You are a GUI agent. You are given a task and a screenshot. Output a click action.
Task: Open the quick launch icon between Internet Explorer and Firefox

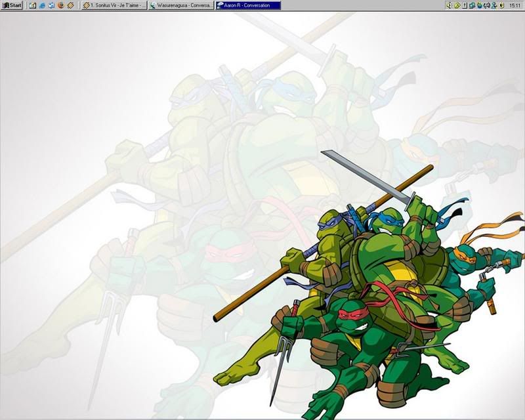coord(51,5)
